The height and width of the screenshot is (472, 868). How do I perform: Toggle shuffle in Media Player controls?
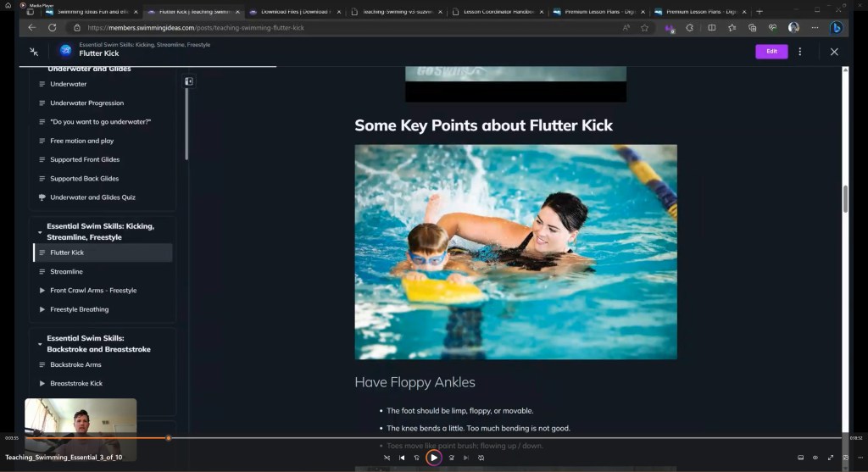(387, 458)
